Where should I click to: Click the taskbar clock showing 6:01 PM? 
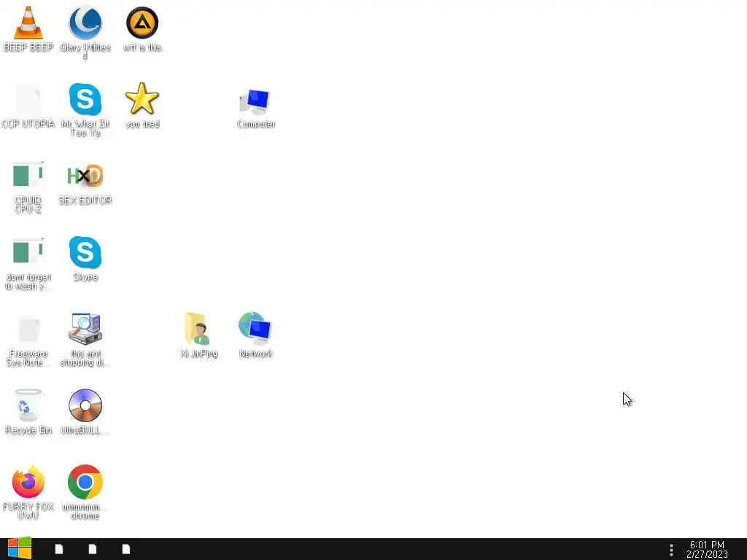pyautogui.click(x=707, y=550)
